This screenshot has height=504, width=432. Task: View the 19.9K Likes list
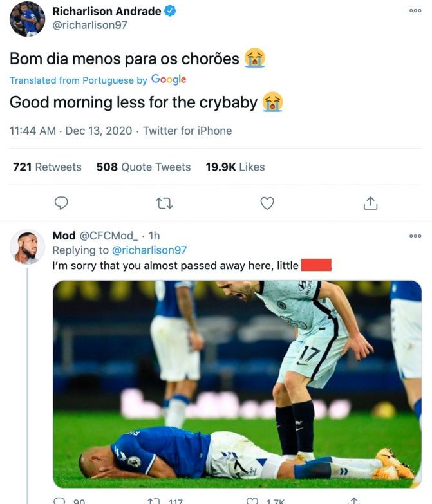(235, 167)
